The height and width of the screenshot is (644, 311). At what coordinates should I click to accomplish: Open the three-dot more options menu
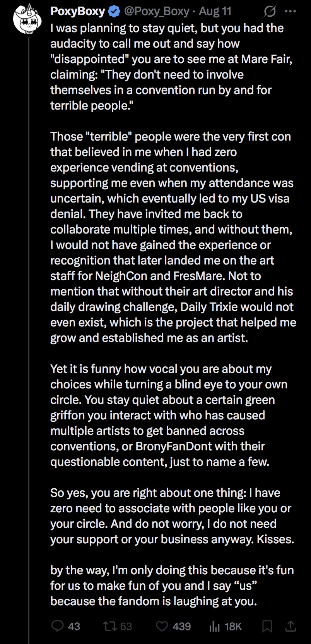coord(290,12)
